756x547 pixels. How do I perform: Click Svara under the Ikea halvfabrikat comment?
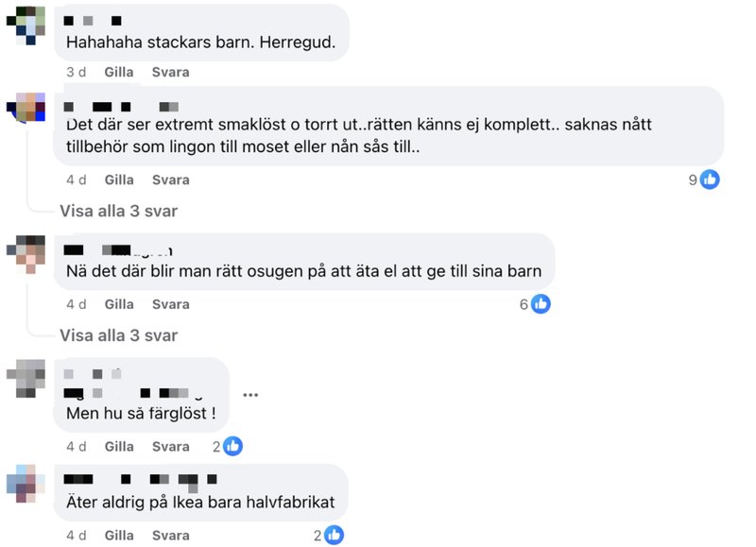click(x=171, y=536)
